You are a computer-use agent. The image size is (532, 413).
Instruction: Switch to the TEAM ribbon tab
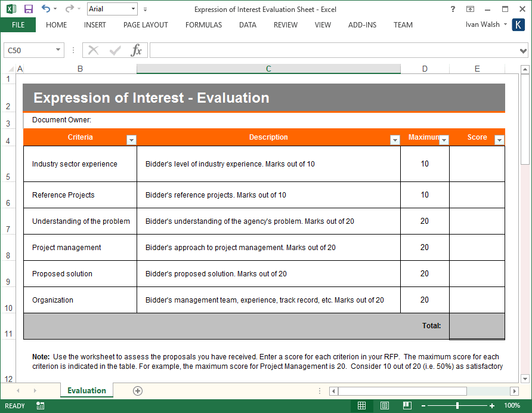tap(403, 25)
